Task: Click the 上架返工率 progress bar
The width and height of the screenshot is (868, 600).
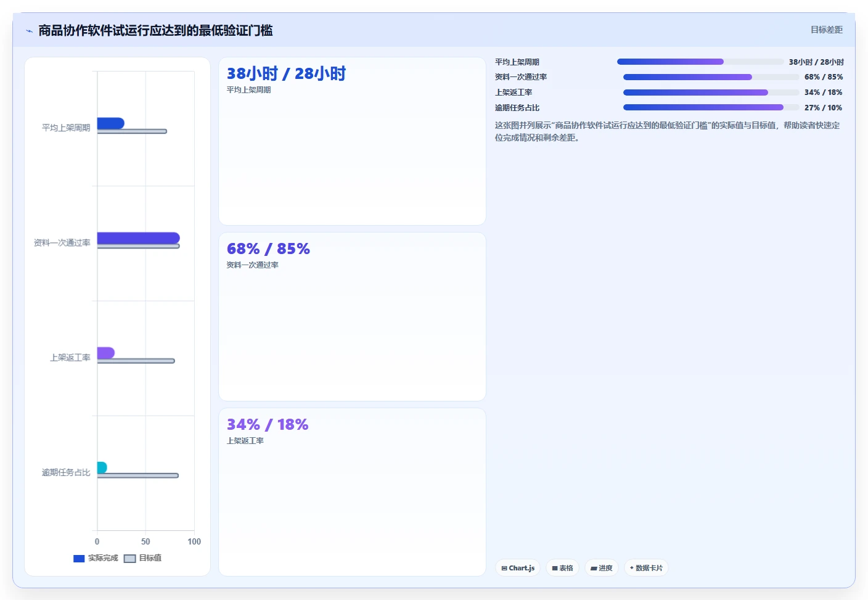Action: 711,92
